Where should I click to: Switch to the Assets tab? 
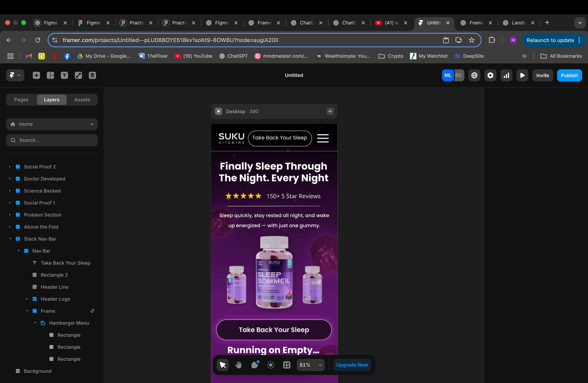82,100
